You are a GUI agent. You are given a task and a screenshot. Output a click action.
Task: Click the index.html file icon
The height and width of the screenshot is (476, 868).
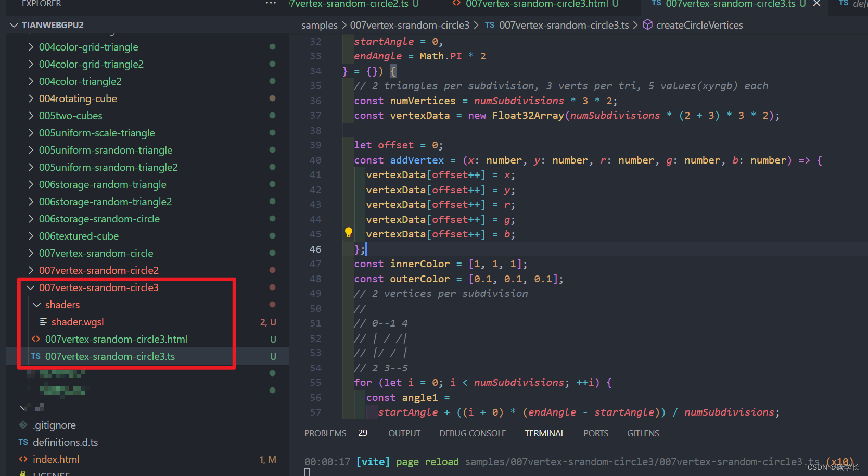[x=23, y=459]
